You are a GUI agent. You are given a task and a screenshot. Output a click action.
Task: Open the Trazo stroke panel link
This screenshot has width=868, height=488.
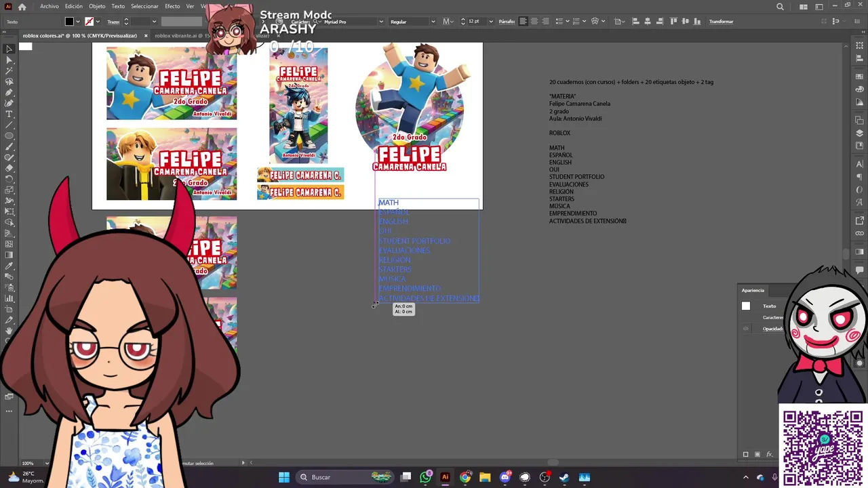pos(113,22)
